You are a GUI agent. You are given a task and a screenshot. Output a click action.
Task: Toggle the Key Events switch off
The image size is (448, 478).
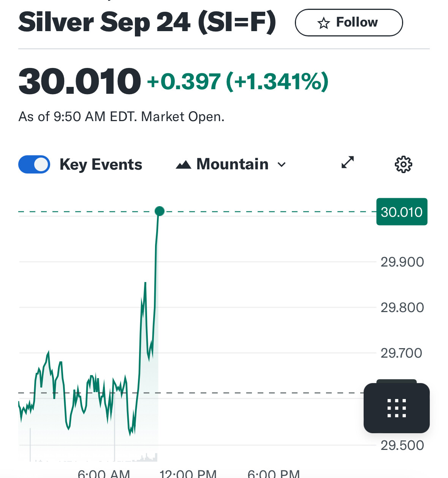(x=34, y=164)
